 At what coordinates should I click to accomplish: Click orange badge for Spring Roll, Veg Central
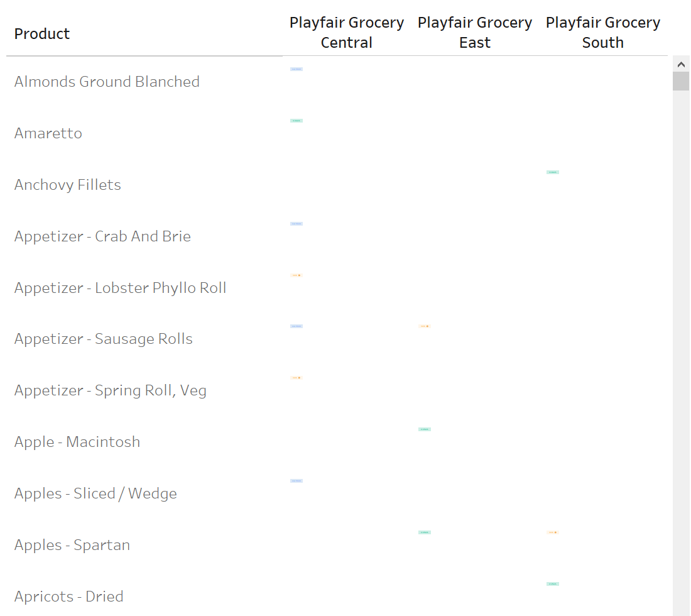(297, 378)
